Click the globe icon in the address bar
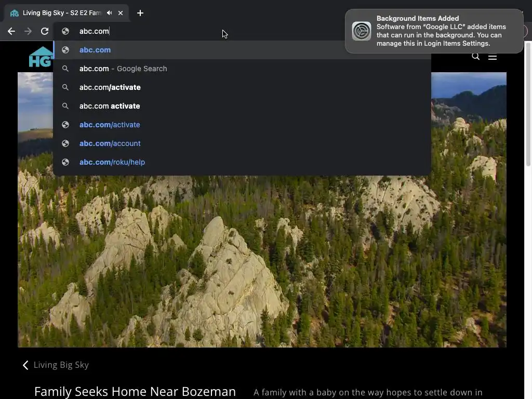Screen dimensions: 532x399 tap(65, 31)
